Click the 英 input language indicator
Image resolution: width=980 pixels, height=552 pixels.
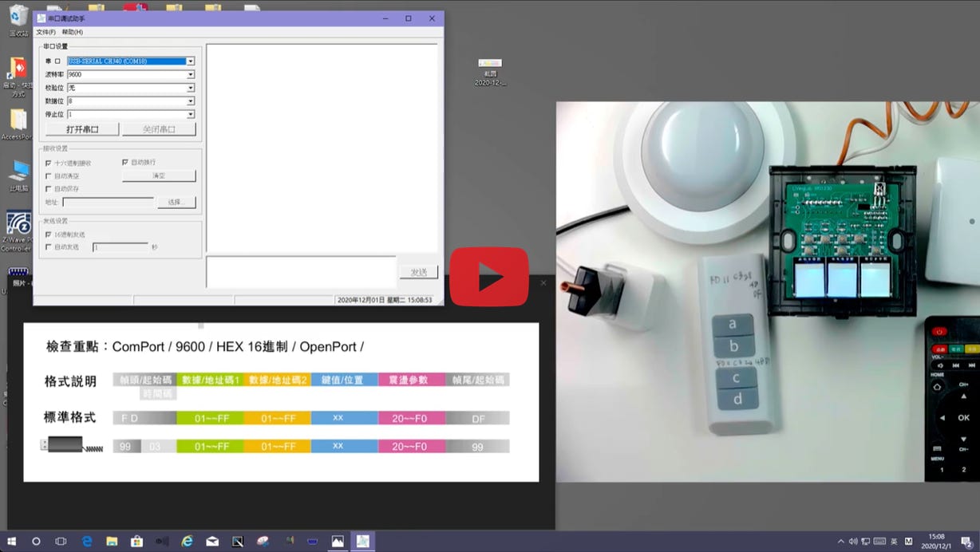[894, 541]
